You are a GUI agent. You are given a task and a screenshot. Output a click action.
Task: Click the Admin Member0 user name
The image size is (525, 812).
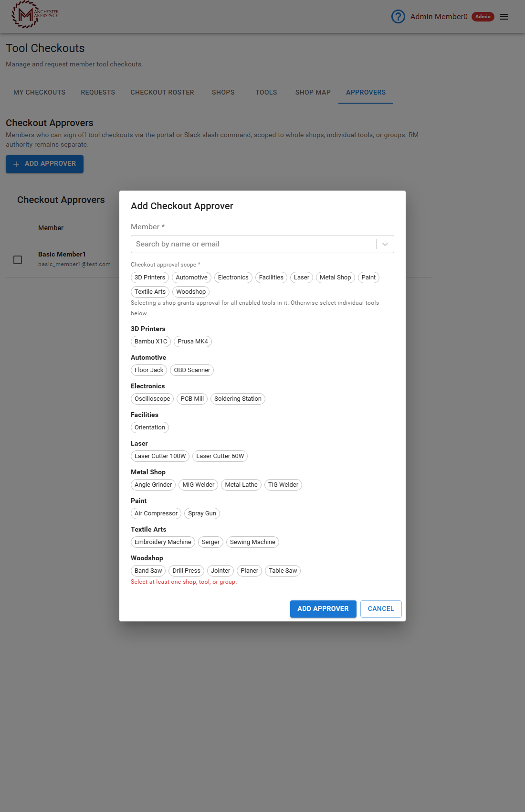[x=439, y=17]
